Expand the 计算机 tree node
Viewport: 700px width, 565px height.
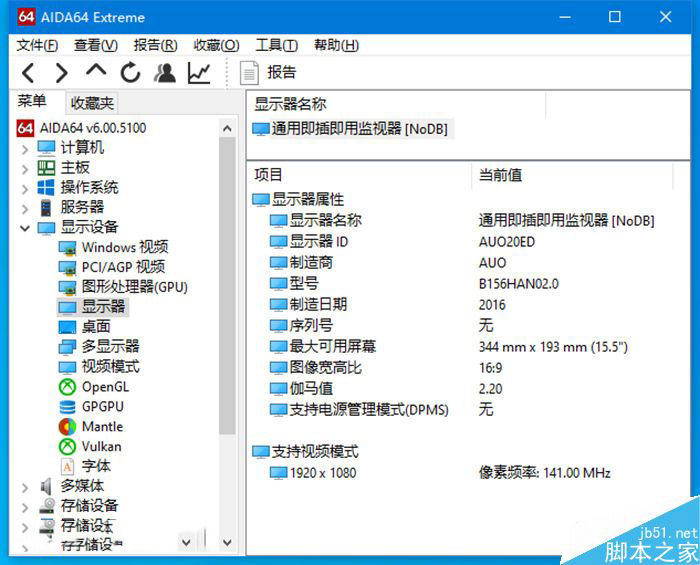click(25, 149)
